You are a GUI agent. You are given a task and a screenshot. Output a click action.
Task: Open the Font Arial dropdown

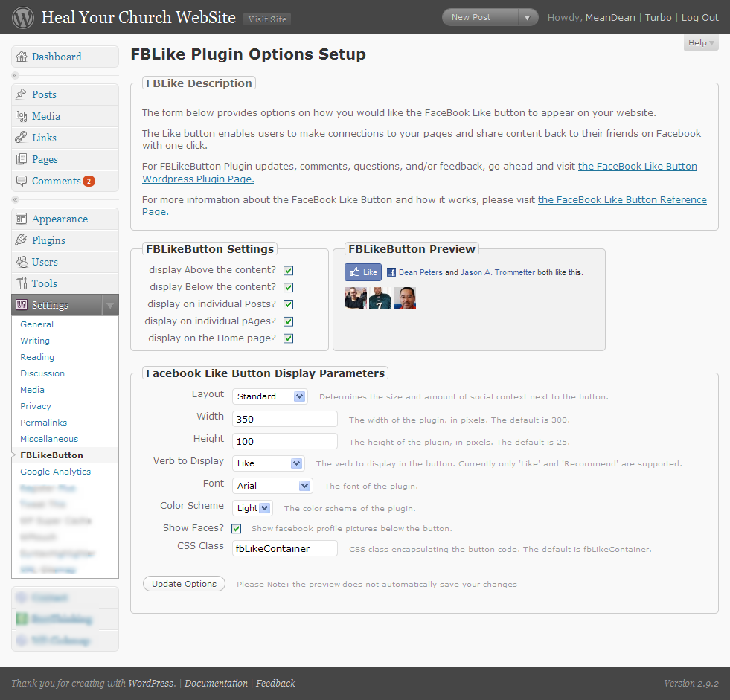point(272,486)
